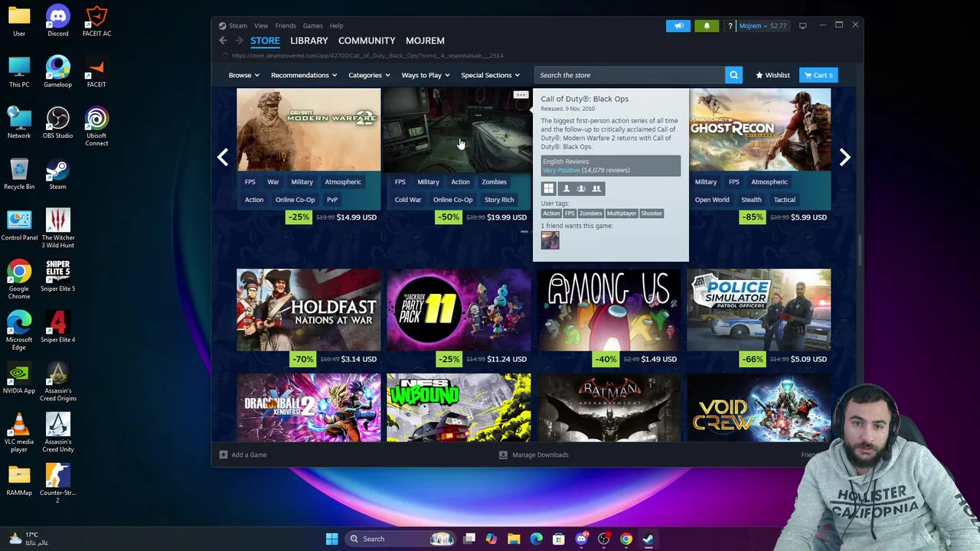Click the store search magnifier button
The height and width of the screenshot is (551, 980).
pyautogui.click(x=733, y=75)
